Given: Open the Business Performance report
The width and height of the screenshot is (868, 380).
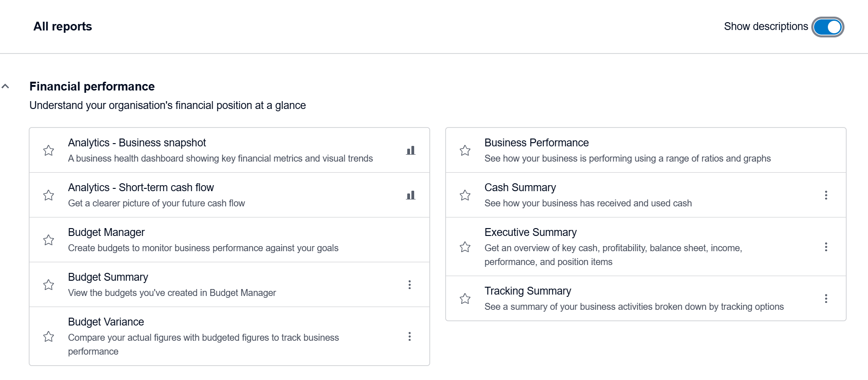Looking at the screenshot, I should point(536,143).
